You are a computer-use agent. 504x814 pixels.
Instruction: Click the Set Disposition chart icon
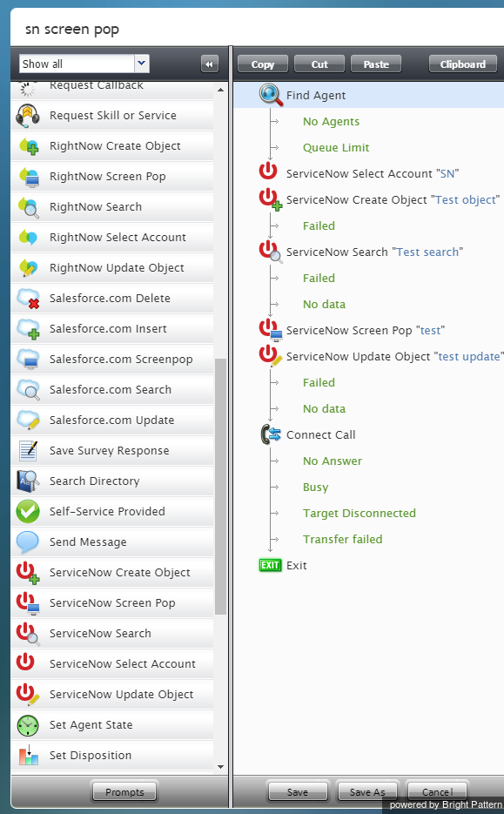(x=28, y=755)
